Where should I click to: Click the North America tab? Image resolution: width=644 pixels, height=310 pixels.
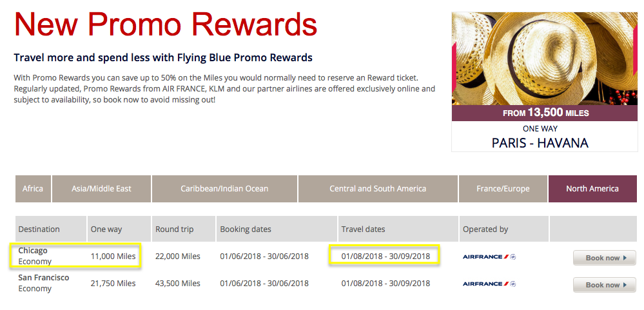pyautogui.click(x=592, y=189)
